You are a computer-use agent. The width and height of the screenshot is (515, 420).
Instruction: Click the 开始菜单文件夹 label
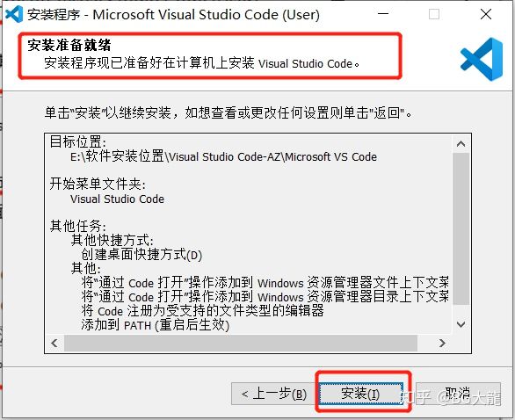(98, 185)
